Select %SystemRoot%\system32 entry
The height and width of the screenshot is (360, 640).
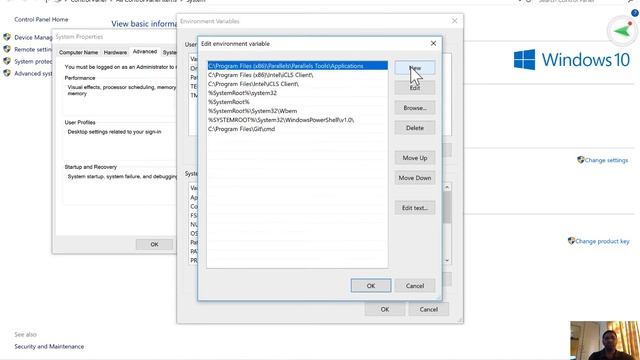[x=298, y=93]
